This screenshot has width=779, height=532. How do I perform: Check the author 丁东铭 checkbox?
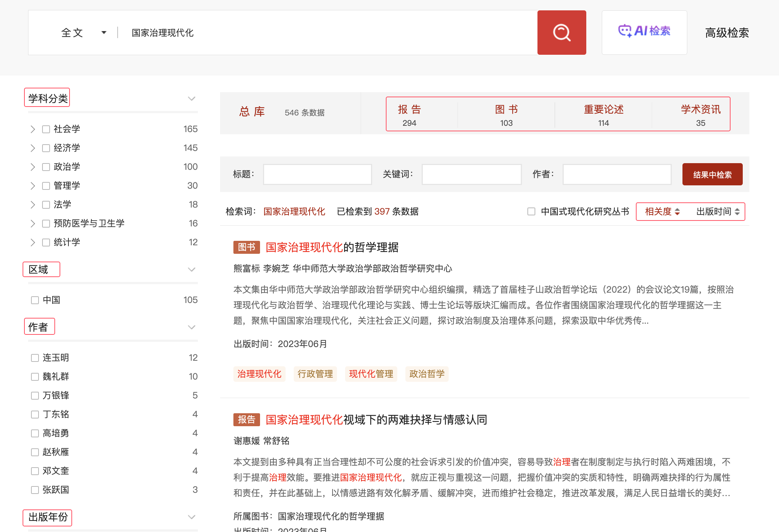pyautogui.click(x=35, y=414)
